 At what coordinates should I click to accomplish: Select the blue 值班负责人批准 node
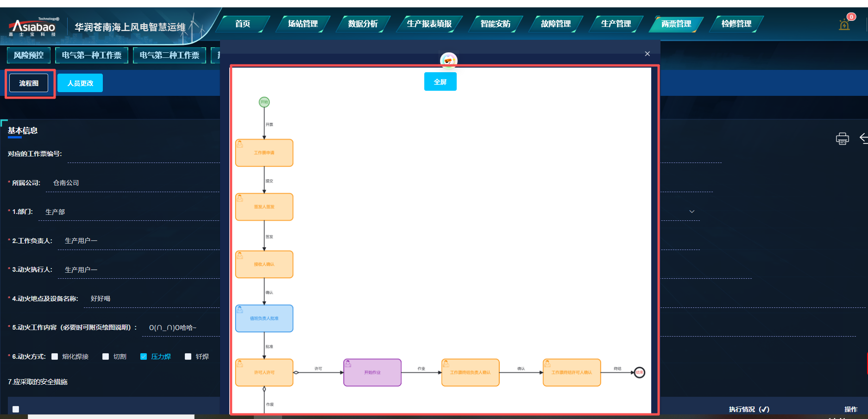tap(264, 319)
